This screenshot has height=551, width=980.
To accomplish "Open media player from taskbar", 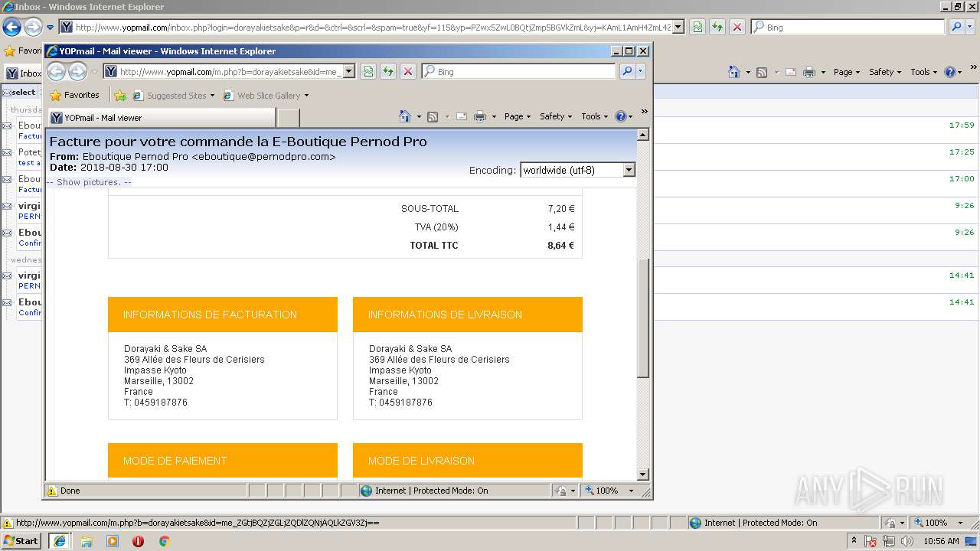I will pos(113,541).
